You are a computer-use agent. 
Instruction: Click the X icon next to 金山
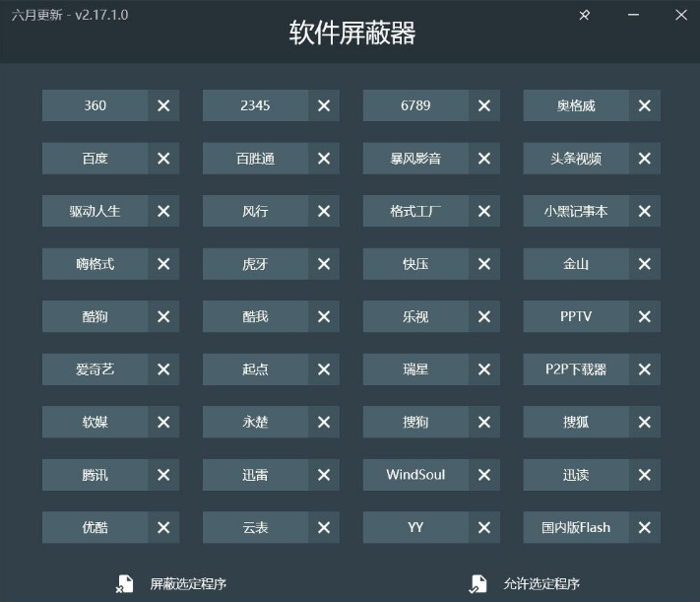[644, 264]
